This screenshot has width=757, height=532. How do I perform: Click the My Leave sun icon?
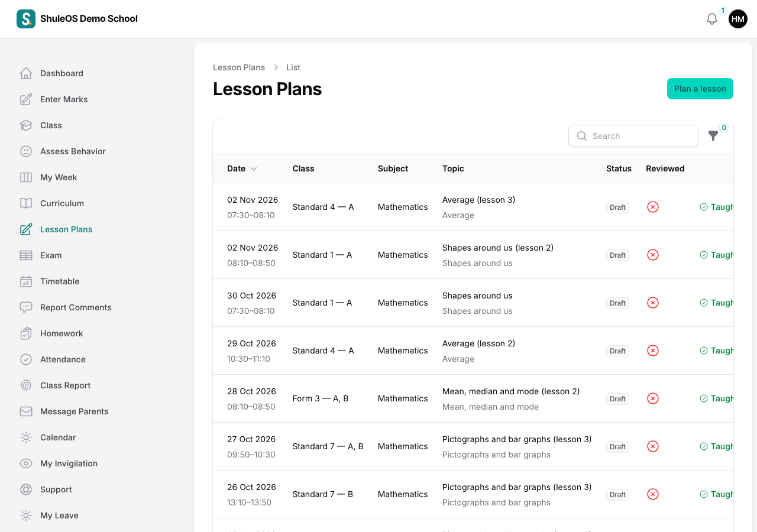click(x=26, y=515)
